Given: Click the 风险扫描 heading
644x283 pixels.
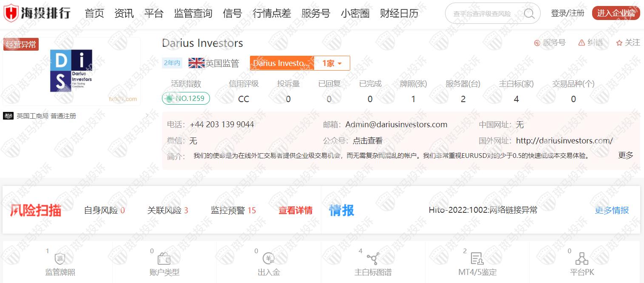Looking at the screenshot, I should point(36,210).
